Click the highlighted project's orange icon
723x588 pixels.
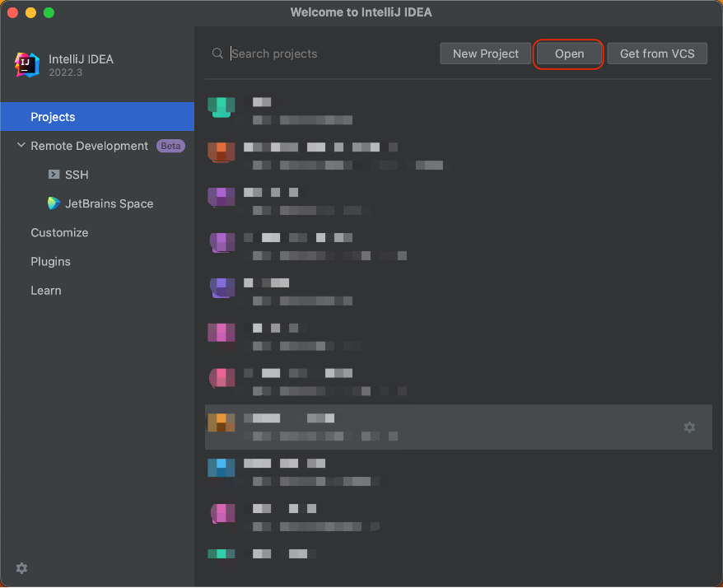(x=222, y=422)
